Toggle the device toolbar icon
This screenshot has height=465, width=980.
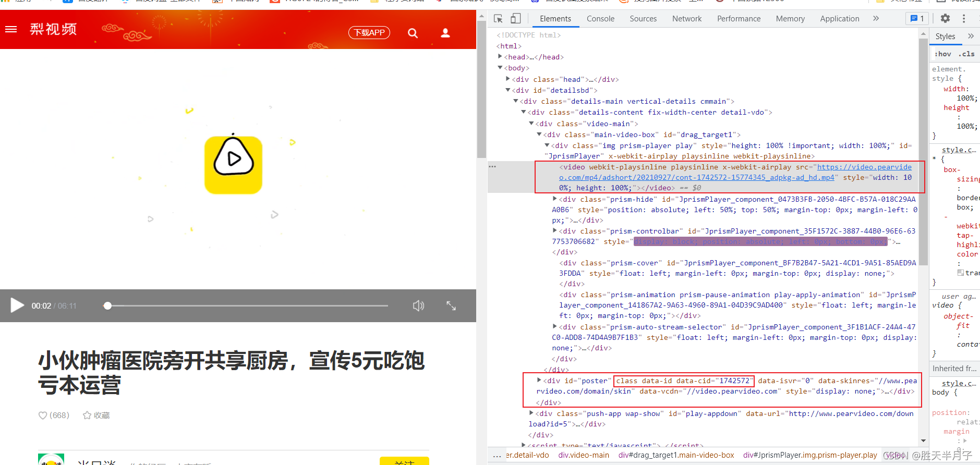tap(515, 19)
